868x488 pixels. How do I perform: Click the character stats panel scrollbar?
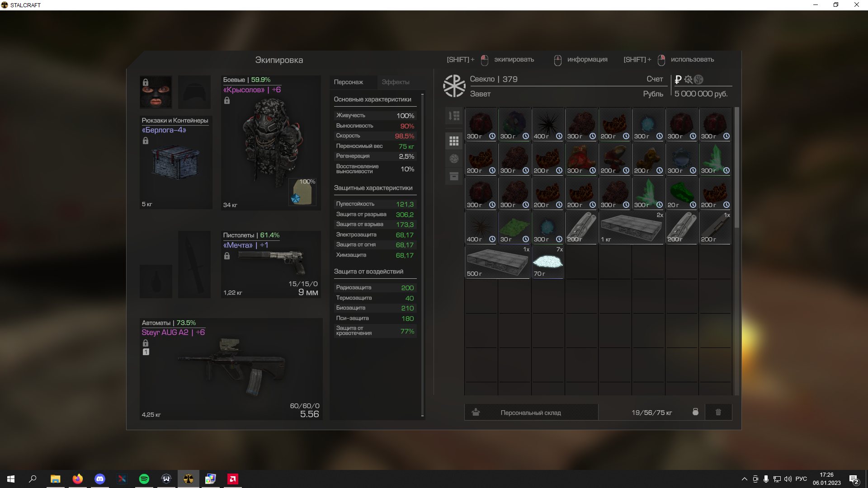point(422,255)
